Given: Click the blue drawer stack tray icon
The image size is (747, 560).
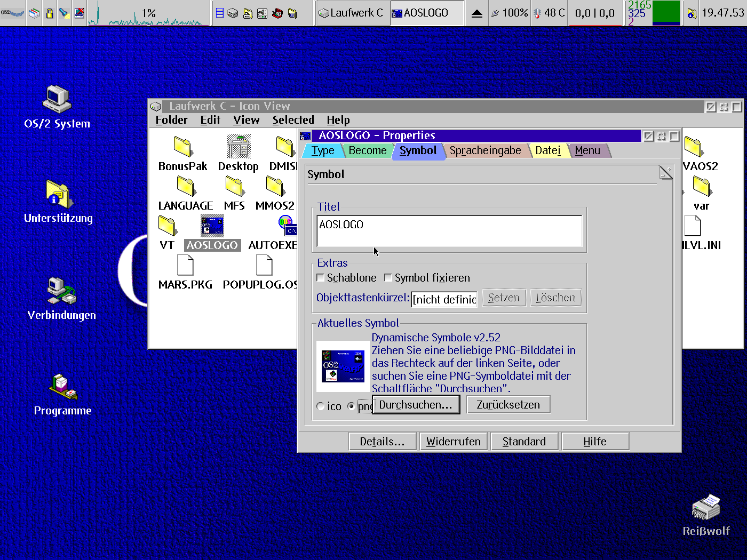Looking at the screenshot, I should tap(220, 13).
